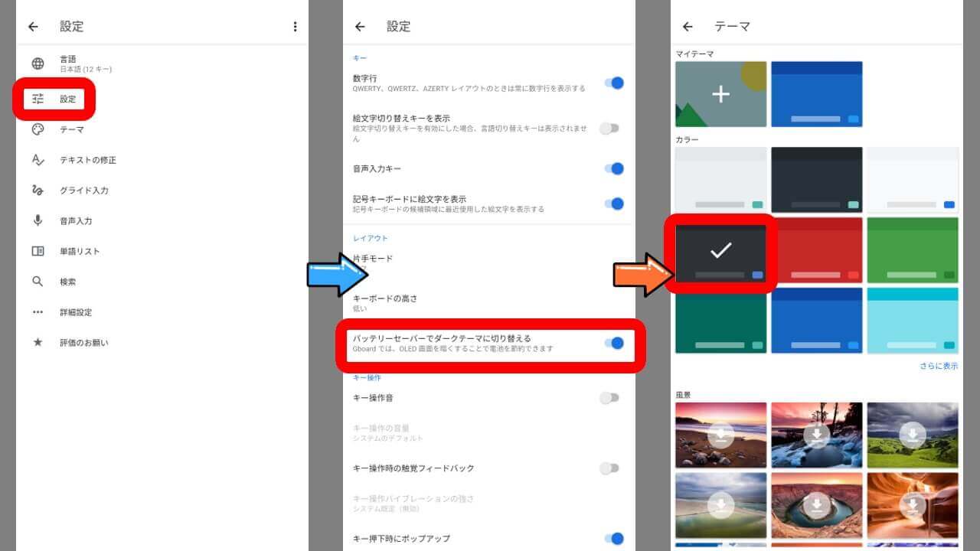Tap the palette icon for テーマ
This screenshot has height=551, width=980.
pyautogui.click(x=38, y=129)
